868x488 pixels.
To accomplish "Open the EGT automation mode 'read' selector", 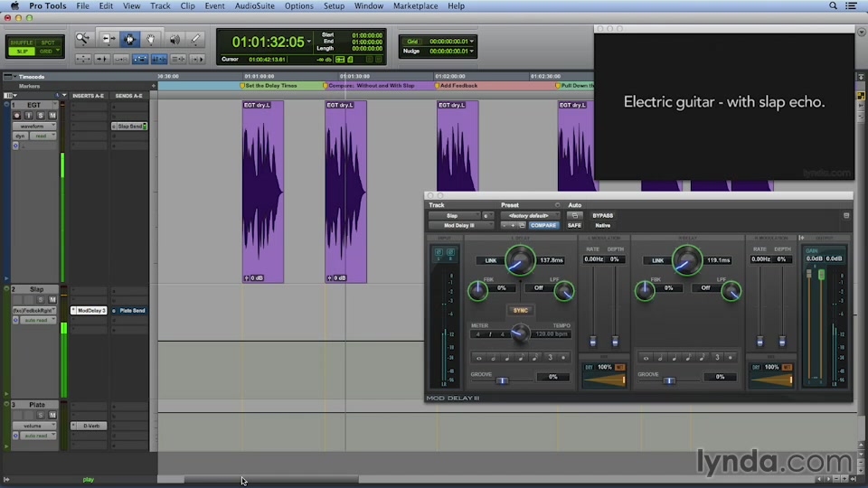I will click(x=42, y=136).
